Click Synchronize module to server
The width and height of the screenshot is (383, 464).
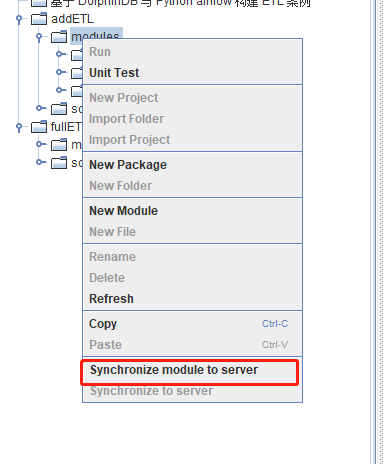192,370
